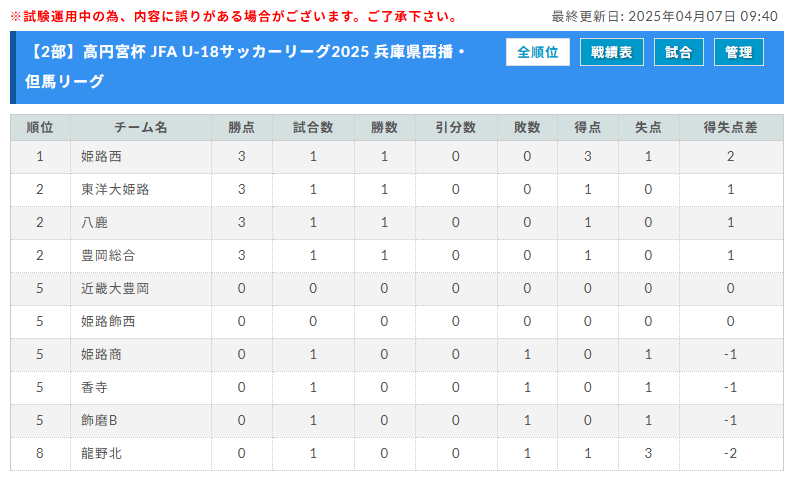This screenshot has width=792, height=480.
Task: Select team 近畿大豊岡
Action: [x=114, y=288]
